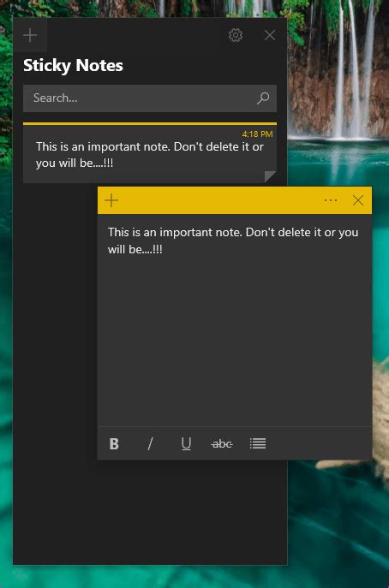
Task: Click into the open note's text area
Action: (234, 320)
